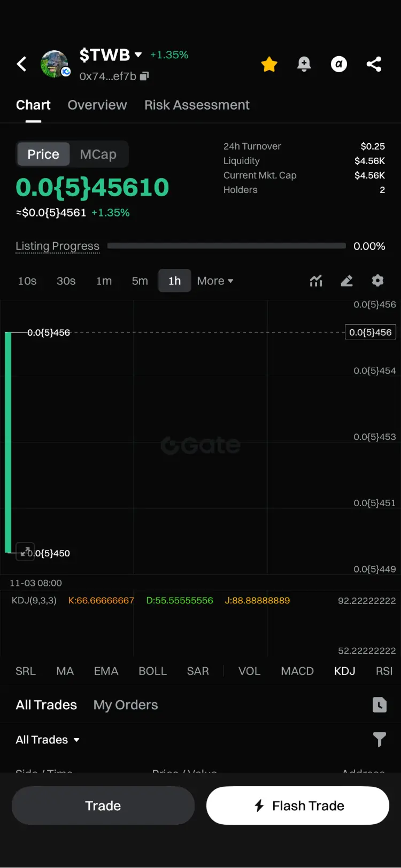Toggle the EMA indicator

(106, 671)
